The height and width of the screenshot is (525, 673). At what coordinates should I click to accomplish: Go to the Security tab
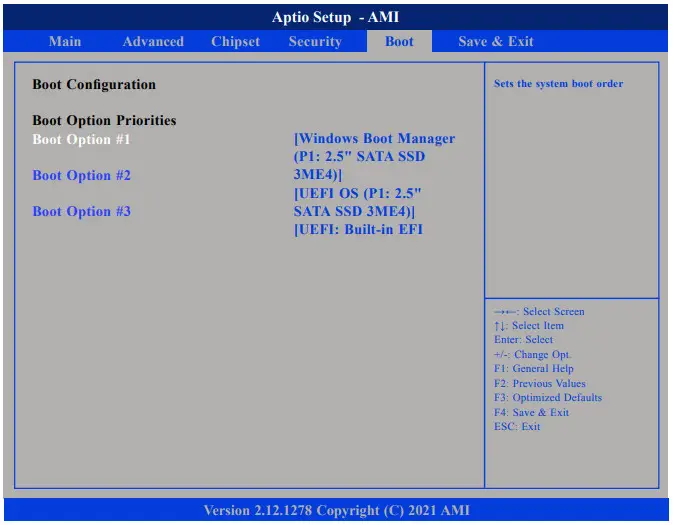(x=315, y=41)
